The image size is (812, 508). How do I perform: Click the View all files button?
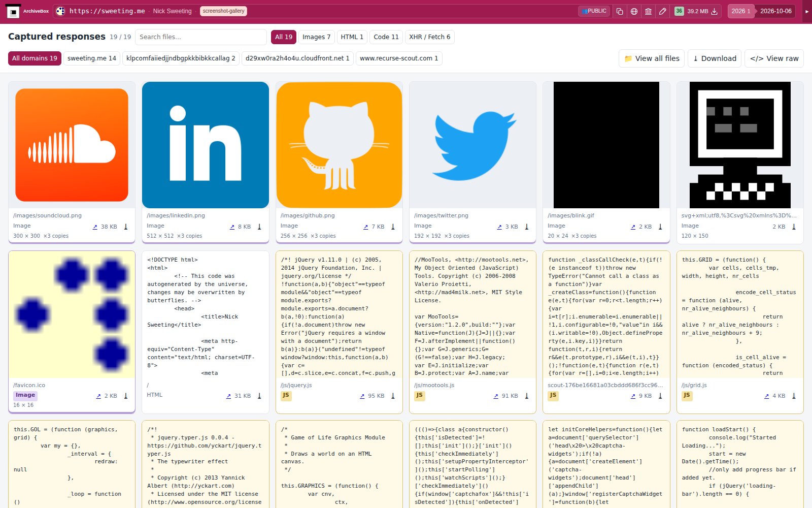coord(652,58)
